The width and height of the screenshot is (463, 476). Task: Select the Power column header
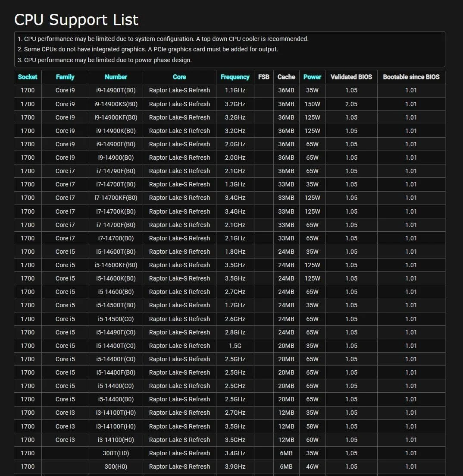click(x=312, y=77)
